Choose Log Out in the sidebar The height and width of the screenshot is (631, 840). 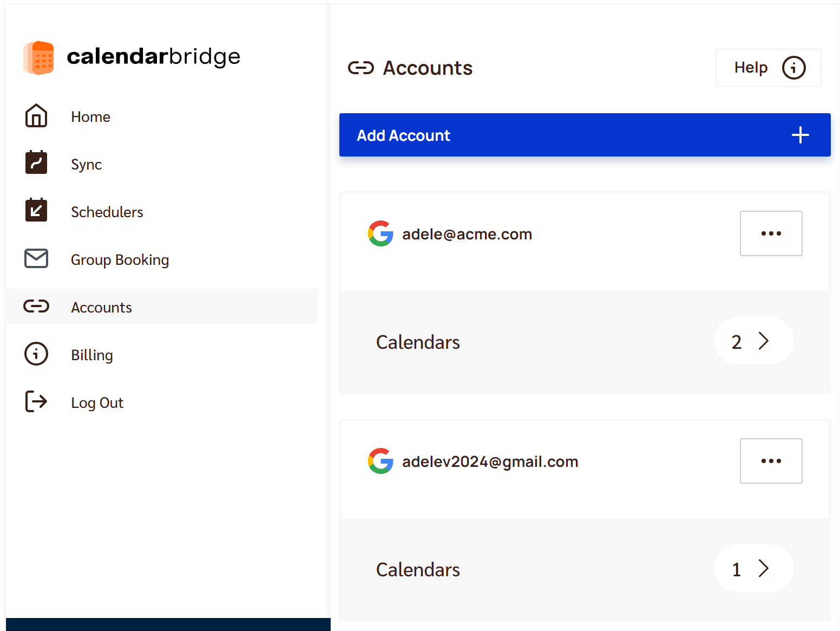pos(97,403)
